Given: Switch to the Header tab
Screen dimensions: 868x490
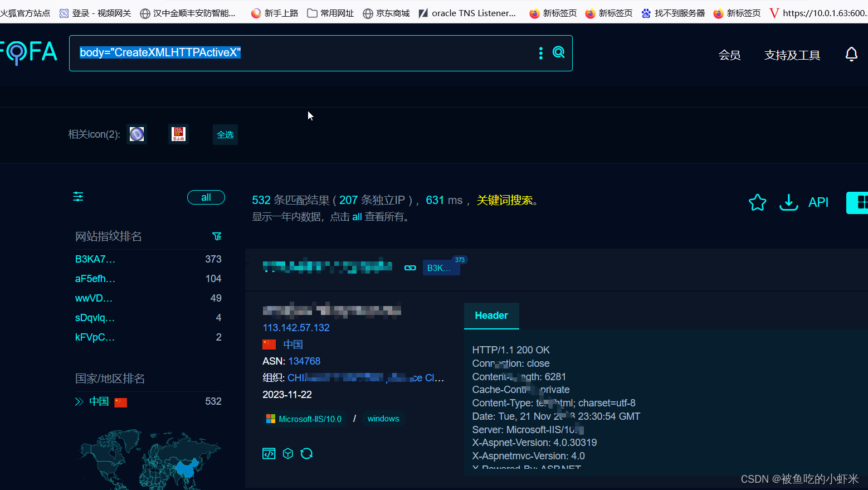Looking at the screenshot, I should click(x=491, y=316).
